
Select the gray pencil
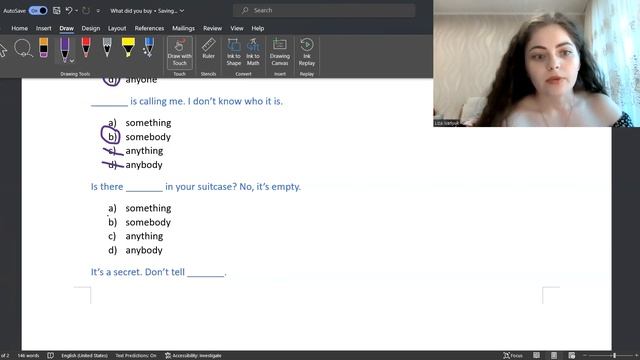[107, 47]
